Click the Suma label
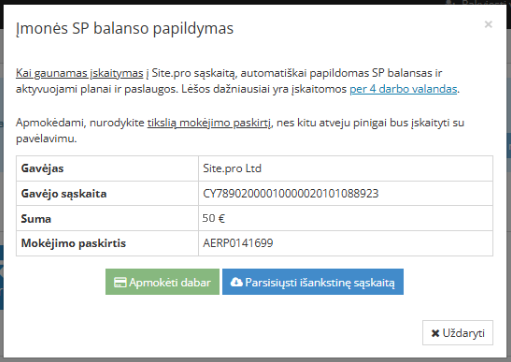This screenshot has width=511, height=362. (36, 219)
